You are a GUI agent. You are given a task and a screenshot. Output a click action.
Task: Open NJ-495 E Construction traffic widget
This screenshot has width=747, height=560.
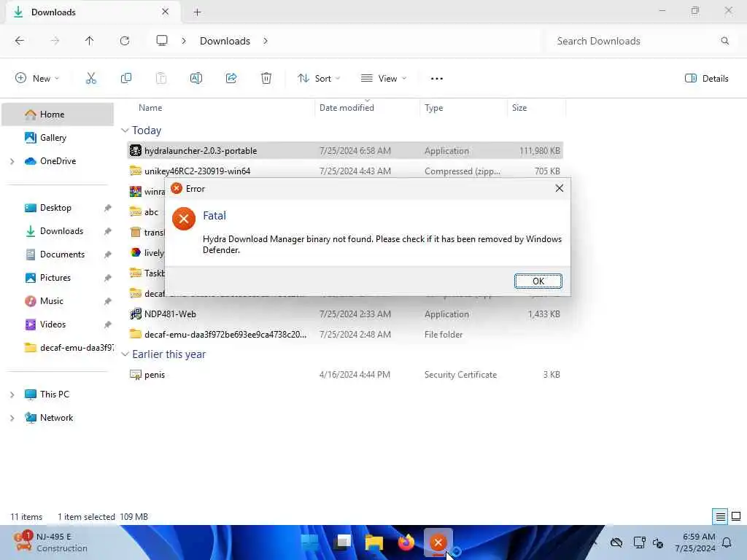point(50,542)
